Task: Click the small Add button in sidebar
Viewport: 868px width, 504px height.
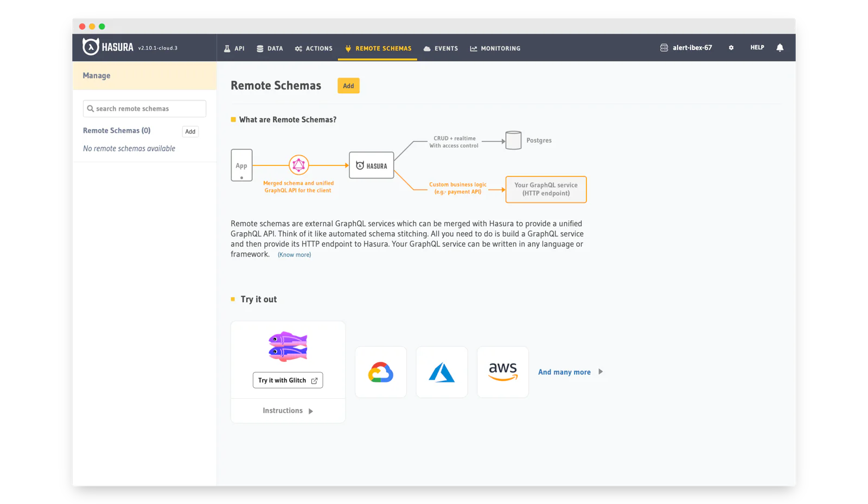Action: [x=190, y=131]
